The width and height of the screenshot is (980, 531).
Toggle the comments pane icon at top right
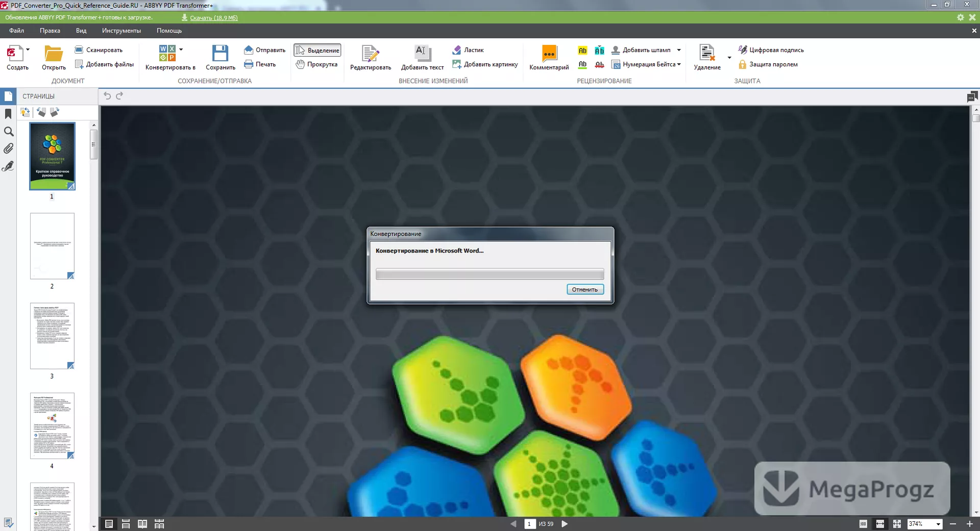point(972,96)
